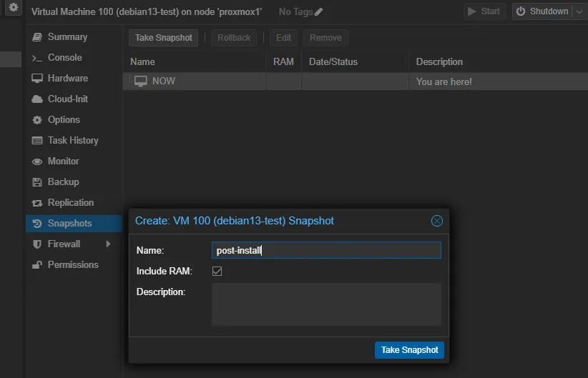Open the Summary icon in sidebar

pos(36,36)
